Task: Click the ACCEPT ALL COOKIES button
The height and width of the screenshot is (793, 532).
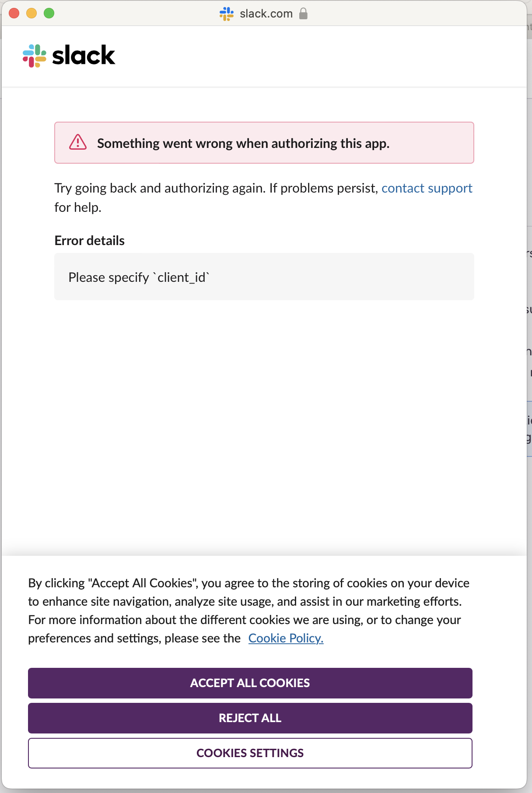Action: tap(250, 683)
